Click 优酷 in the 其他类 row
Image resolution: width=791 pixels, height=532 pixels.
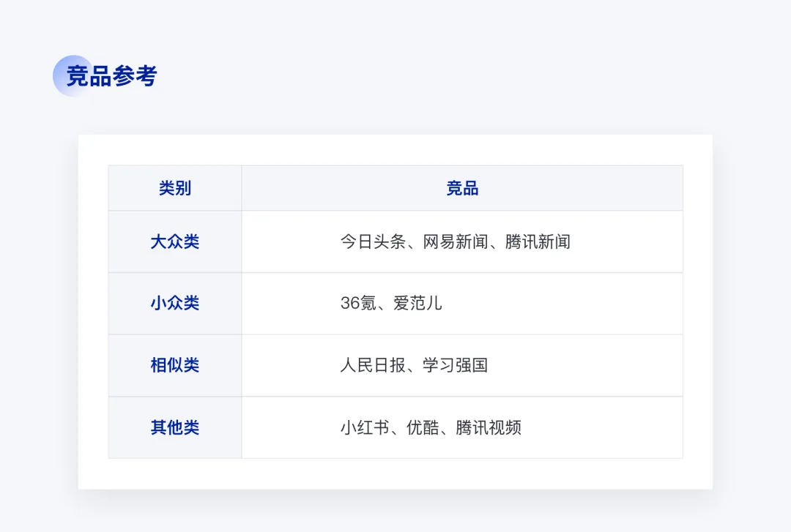[423, 427]
